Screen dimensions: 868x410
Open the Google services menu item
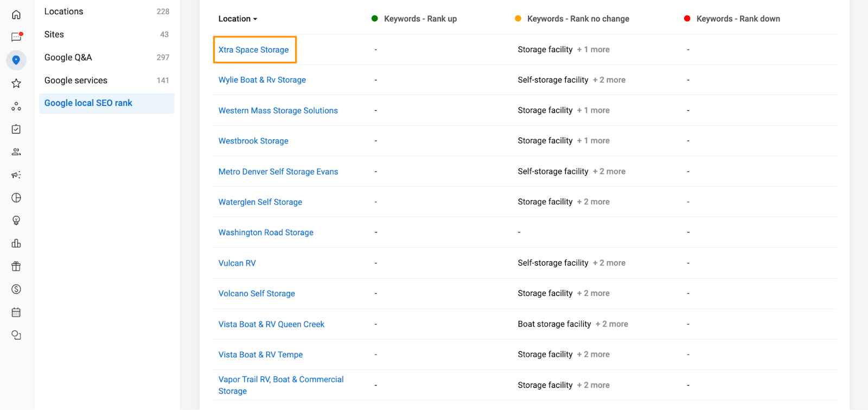point(107,80)
